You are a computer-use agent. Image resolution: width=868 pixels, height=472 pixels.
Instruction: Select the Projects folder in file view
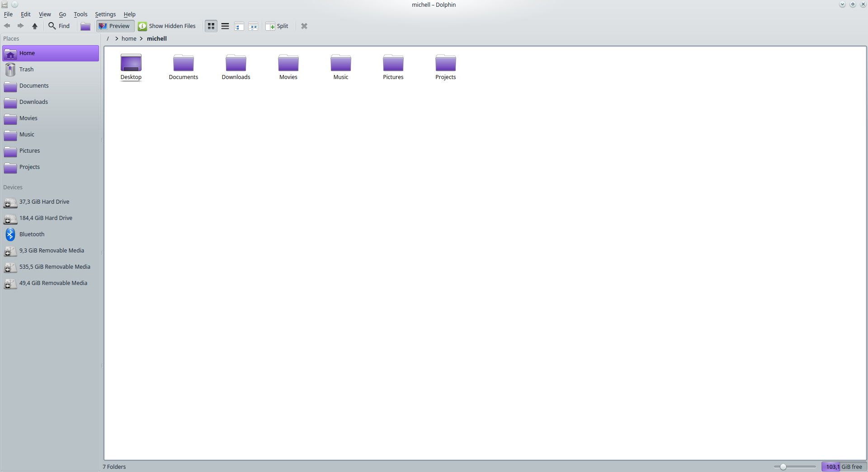point(446,67)
